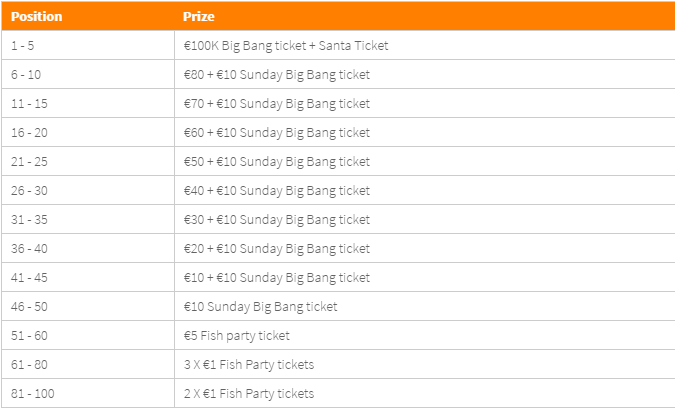
Task: Click the 3 X €1 Fish Party tickets
Action: tap(249, 365)
